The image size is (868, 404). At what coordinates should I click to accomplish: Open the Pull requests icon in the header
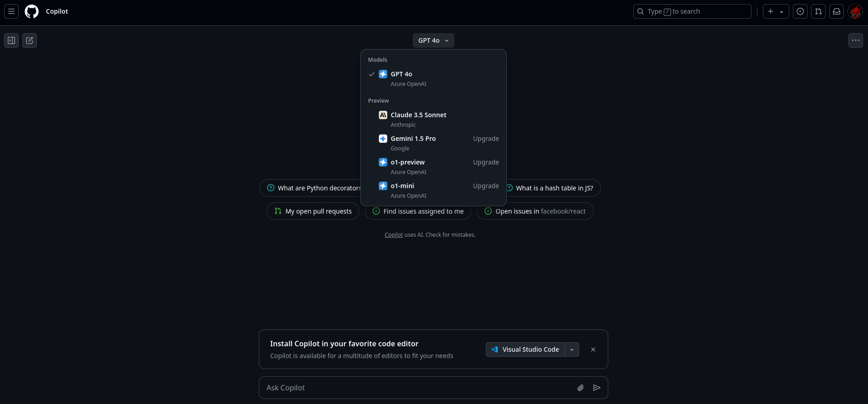tap(818, 11)
